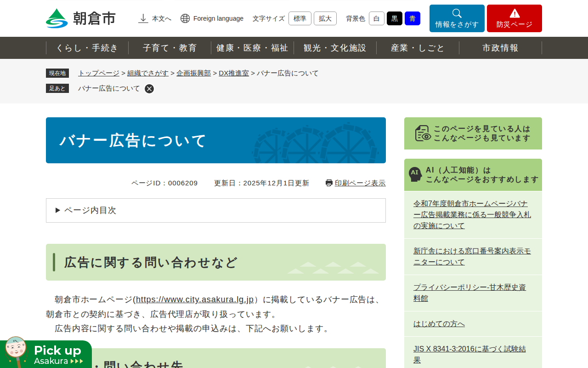The image size is (588, 368).
Task: Click the printer icon for print view
Action: (329, 183)
